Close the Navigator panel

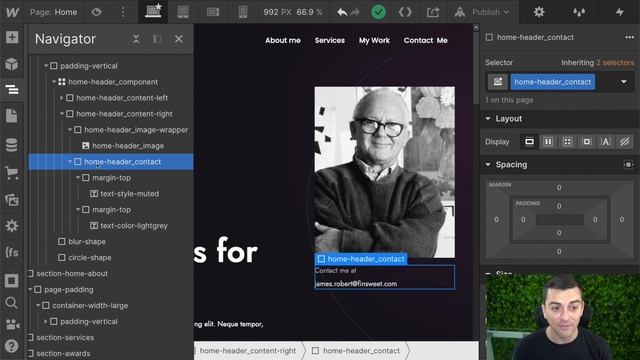click(x=179, y=39)
